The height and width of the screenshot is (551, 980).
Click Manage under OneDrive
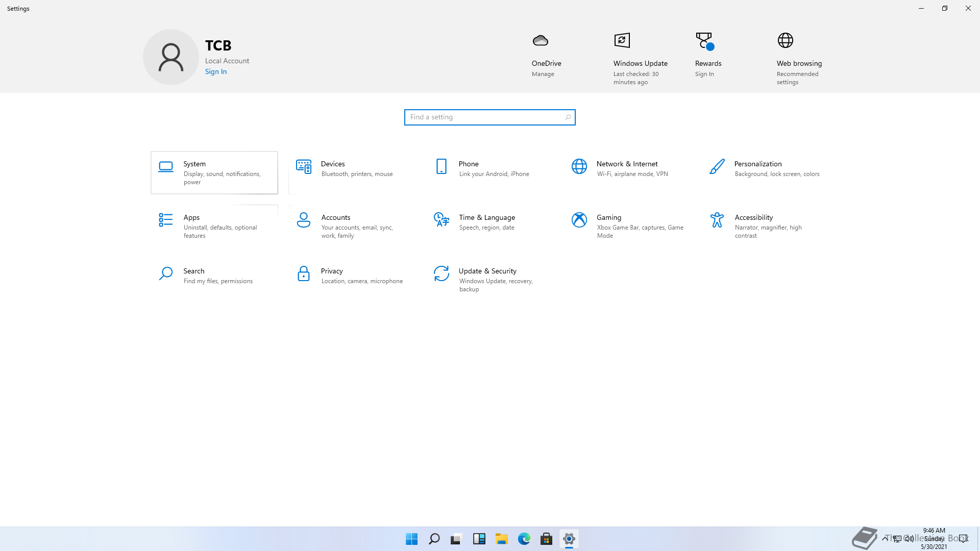pos(543,74)
